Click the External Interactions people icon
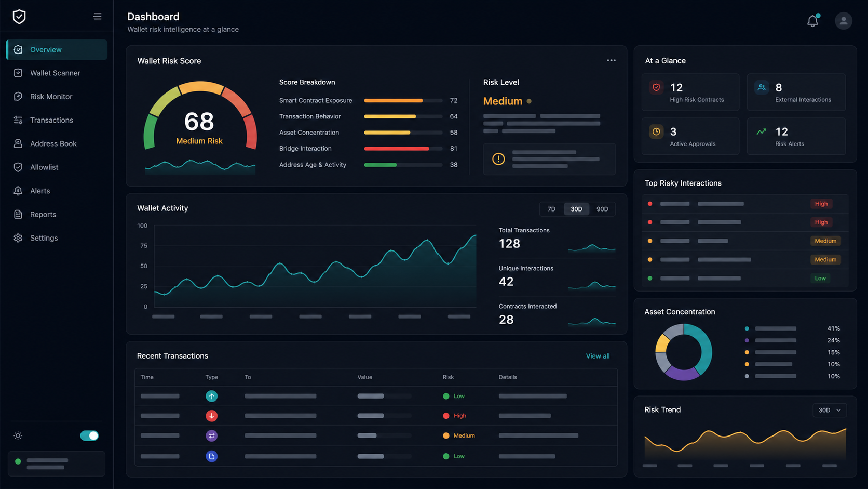Screen dimensions: 868x489 (761, 87)
